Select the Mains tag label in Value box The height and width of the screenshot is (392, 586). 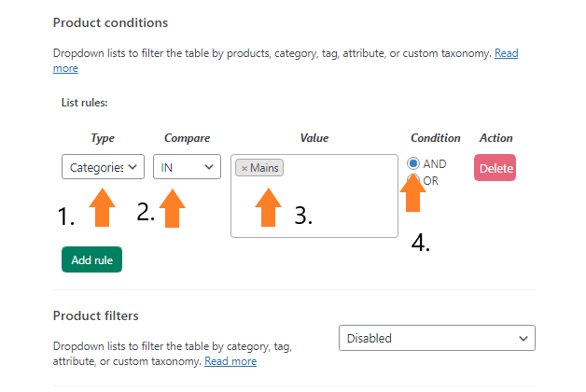pyautogui.click(x=264, y=168)
